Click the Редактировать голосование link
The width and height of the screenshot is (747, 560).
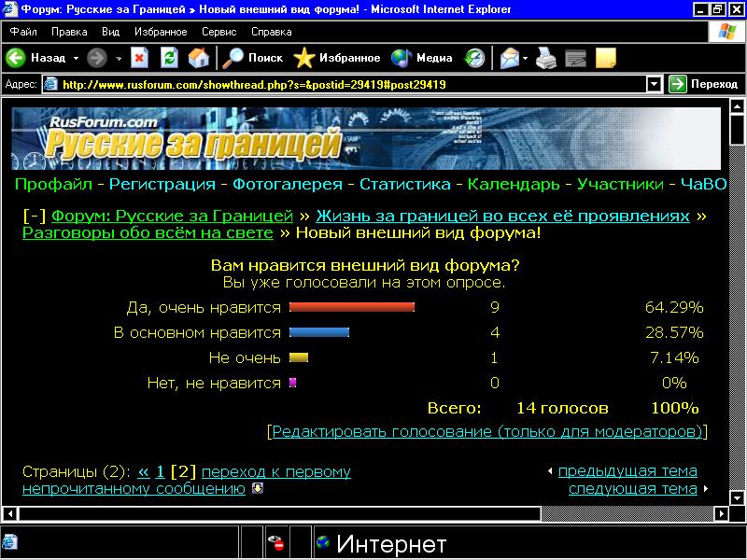[486, 432]
